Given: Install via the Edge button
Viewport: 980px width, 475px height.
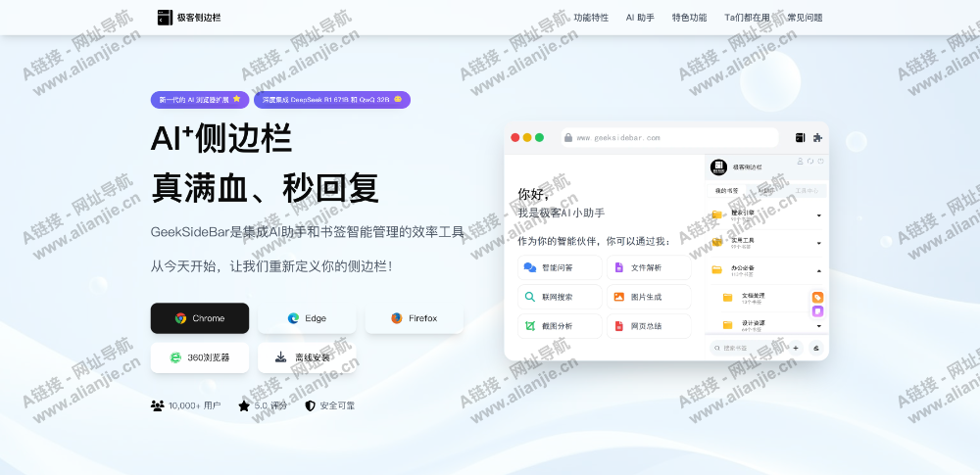Looking at the screenshot, I should click(x=307, y=318).
